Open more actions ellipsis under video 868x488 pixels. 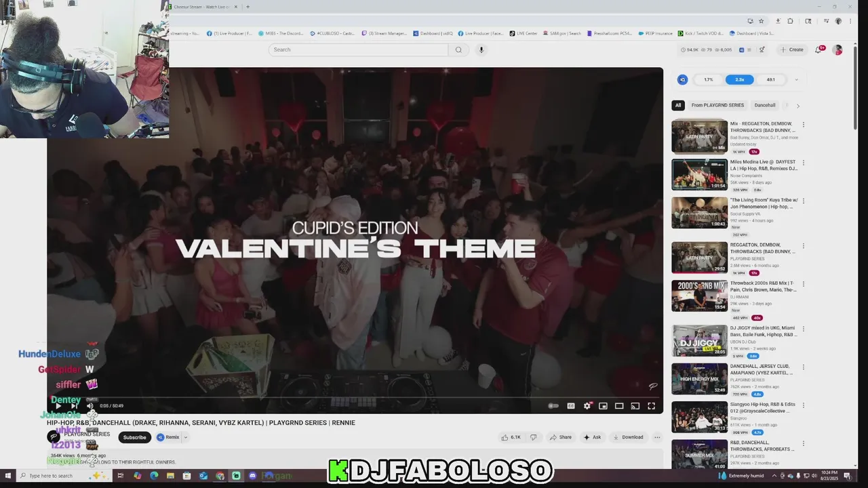click(657, 437)
